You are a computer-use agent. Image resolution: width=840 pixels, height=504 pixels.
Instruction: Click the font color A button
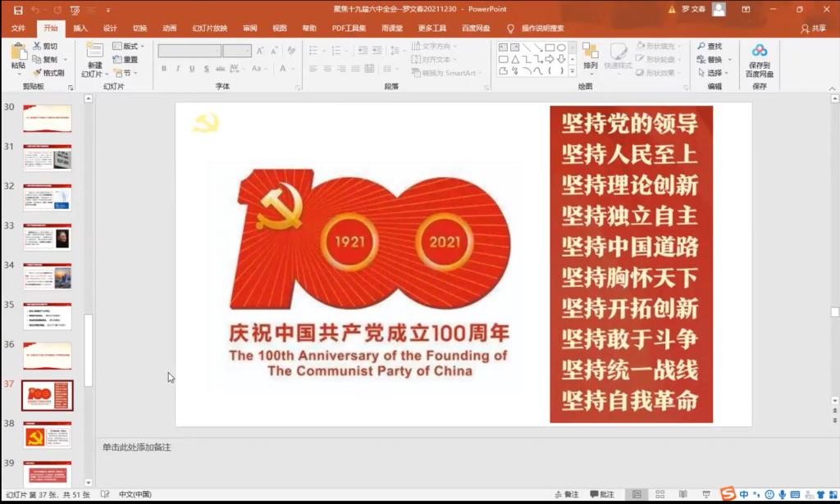[282, 69]
